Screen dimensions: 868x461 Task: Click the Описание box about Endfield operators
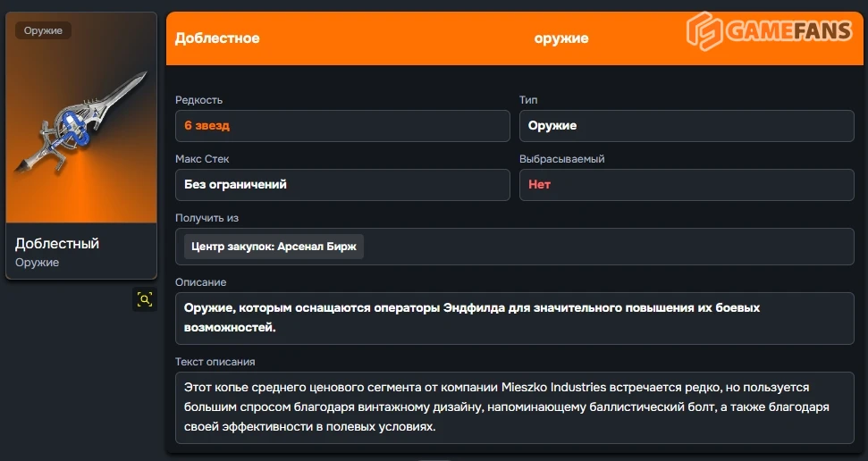point(515,318)
